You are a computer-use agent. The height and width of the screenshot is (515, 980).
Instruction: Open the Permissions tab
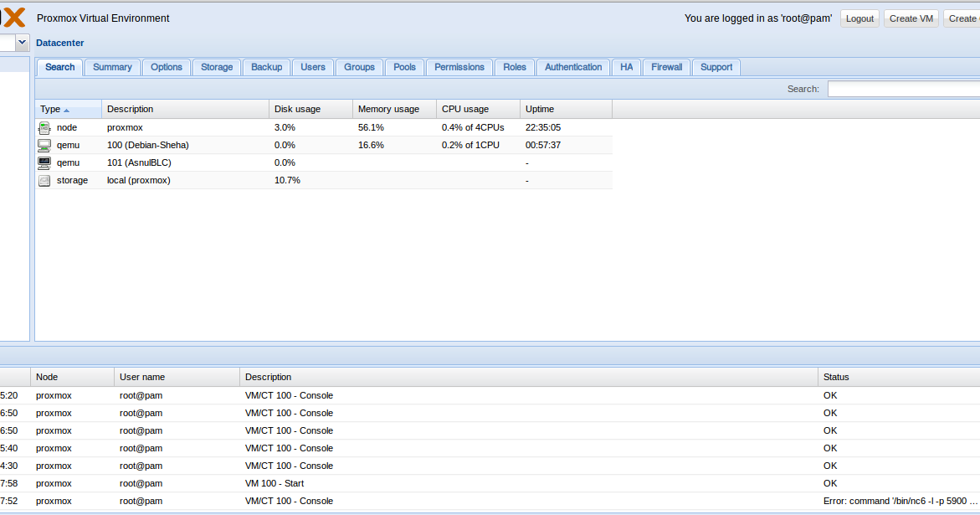(459, 67)
